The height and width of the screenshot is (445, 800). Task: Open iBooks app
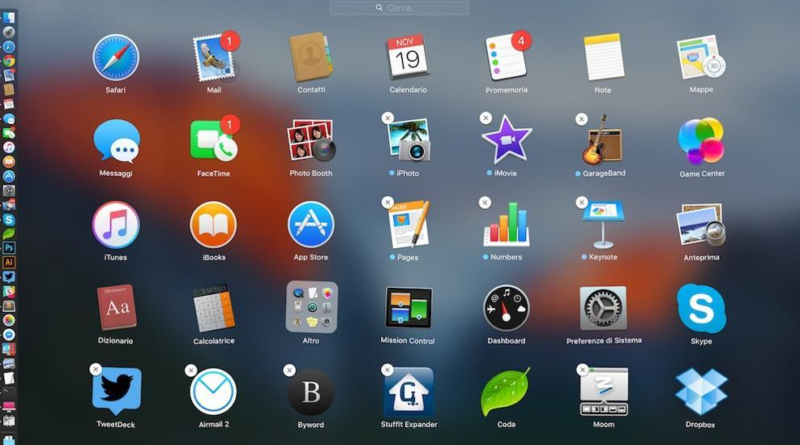click(x=213, y=225)
